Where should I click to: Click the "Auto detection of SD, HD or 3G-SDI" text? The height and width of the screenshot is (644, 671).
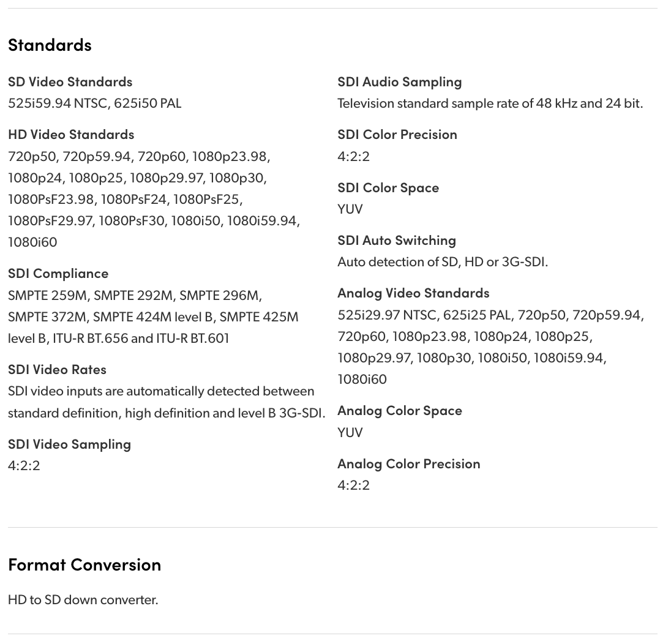click(x=442, y=262)
